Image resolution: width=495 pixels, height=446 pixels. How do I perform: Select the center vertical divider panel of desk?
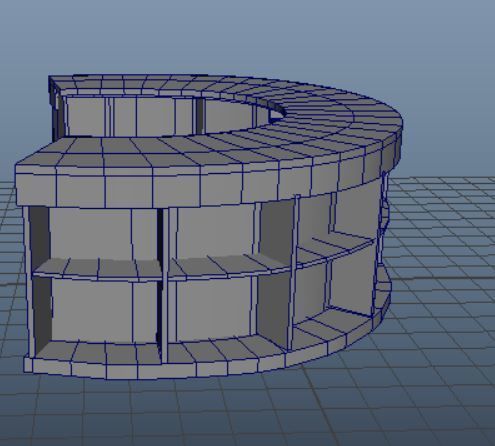(164, 285)
